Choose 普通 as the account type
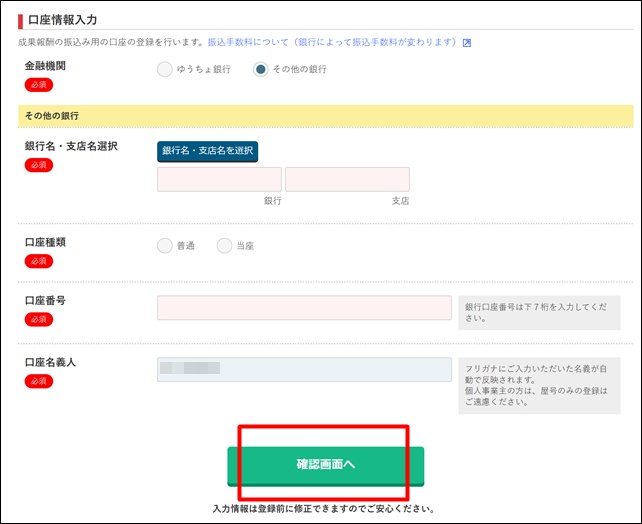The width and height of the screenshot is (642, 524). pos(165,246)
